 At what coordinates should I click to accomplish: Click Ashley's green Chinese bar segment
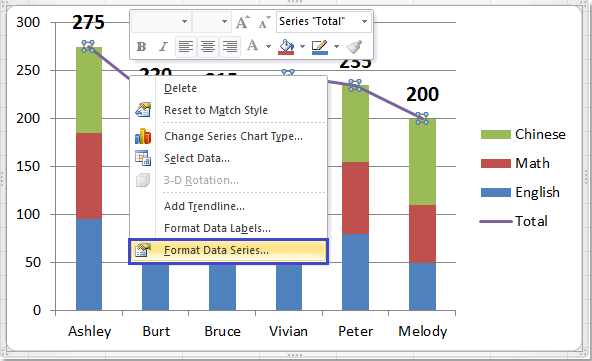(x=89, y=90)
